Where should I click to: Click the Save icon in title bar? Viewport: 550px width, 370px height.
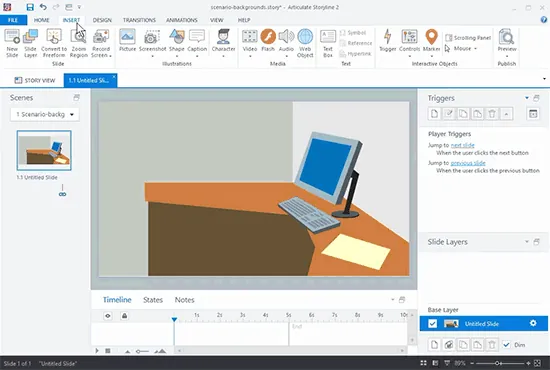30,7
